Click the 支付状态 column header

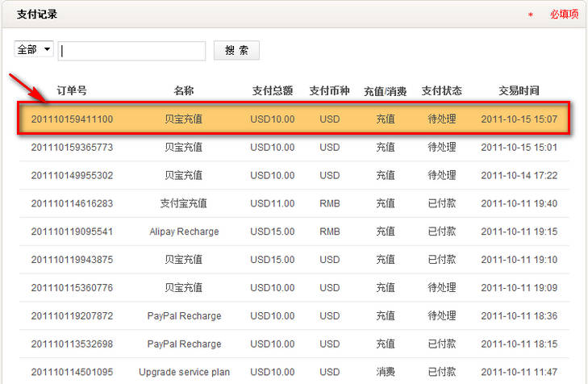pos(441,90)
